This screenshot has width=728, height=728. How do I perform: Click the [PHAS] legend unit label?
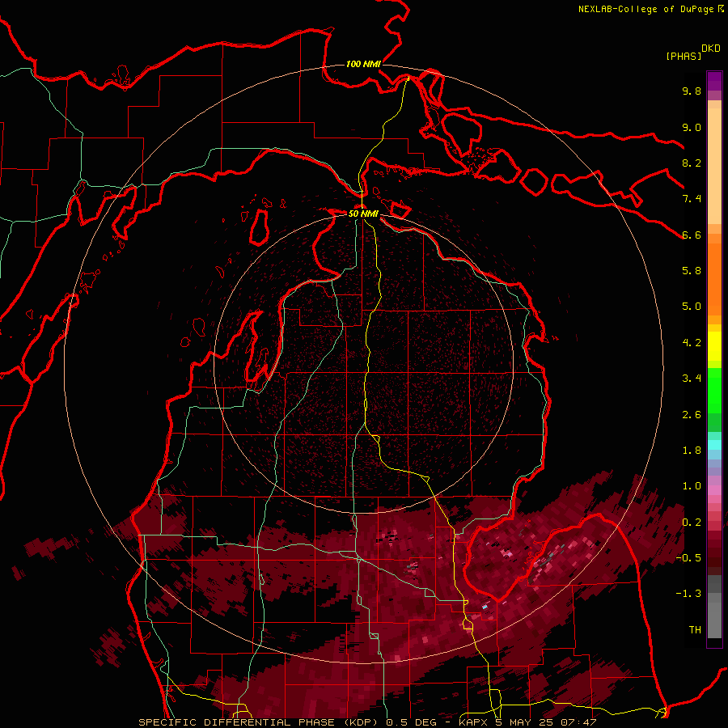(684, 56)
